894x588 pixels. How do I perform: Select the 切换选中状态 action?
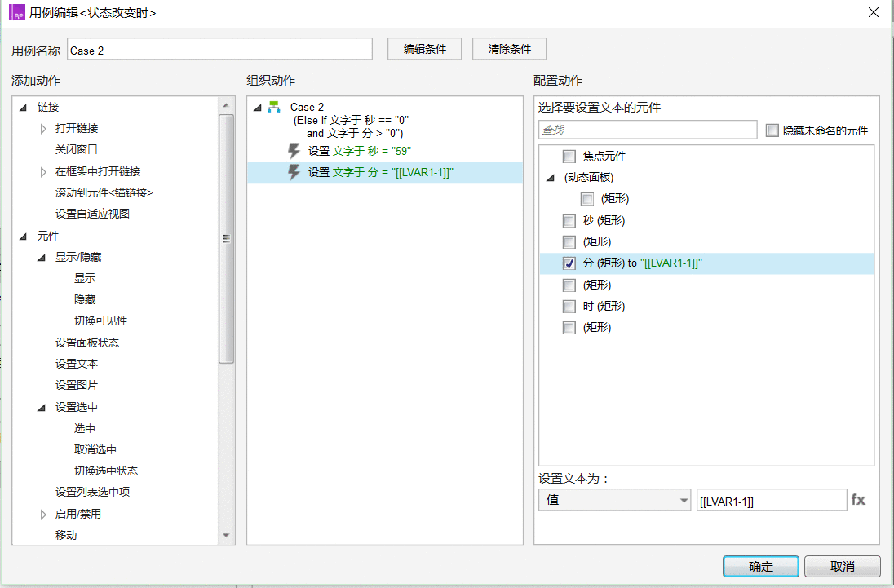tap(106, 471)
